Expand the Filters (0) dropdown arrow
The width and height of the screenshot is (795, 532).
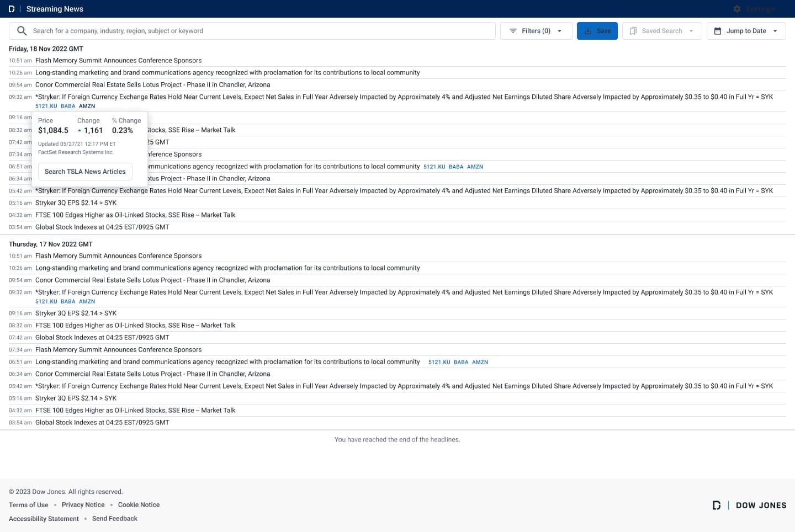pos(559,31)
